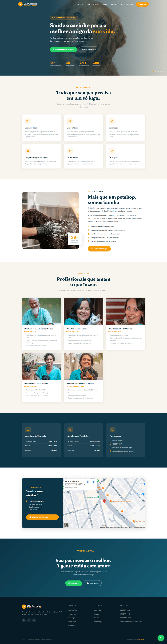Click the Abrir no Google Maps button
Screen dimensions: 167x644
(x=42, y=517)
